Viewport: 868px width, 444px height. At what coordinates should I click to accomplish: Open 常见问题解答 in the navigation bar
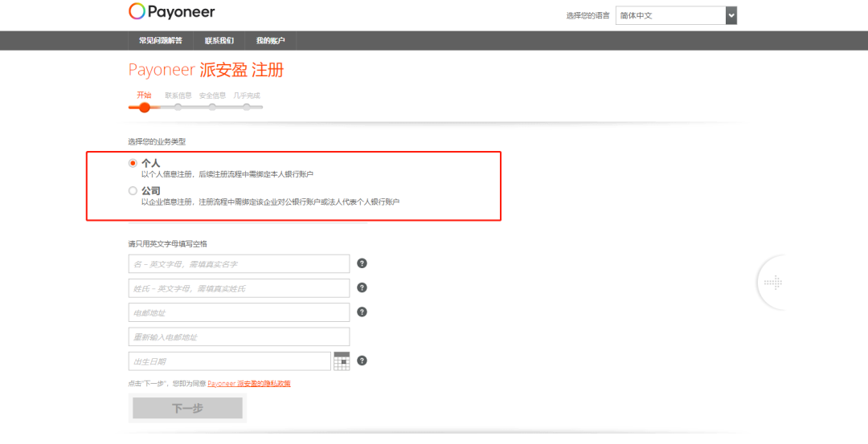point(161,40)
